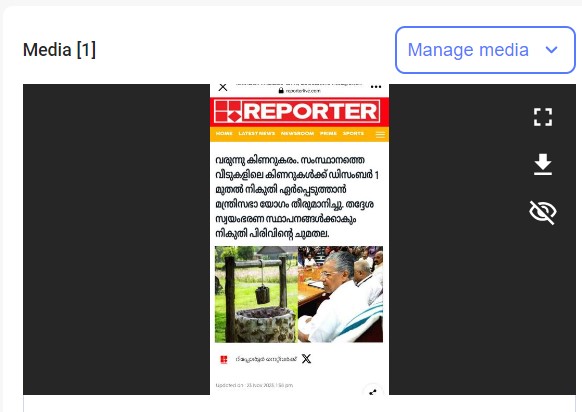Click the REPORTER logo banner
Image resolution: width=582 pixels, height=412 pixels.
coord(297,111)
